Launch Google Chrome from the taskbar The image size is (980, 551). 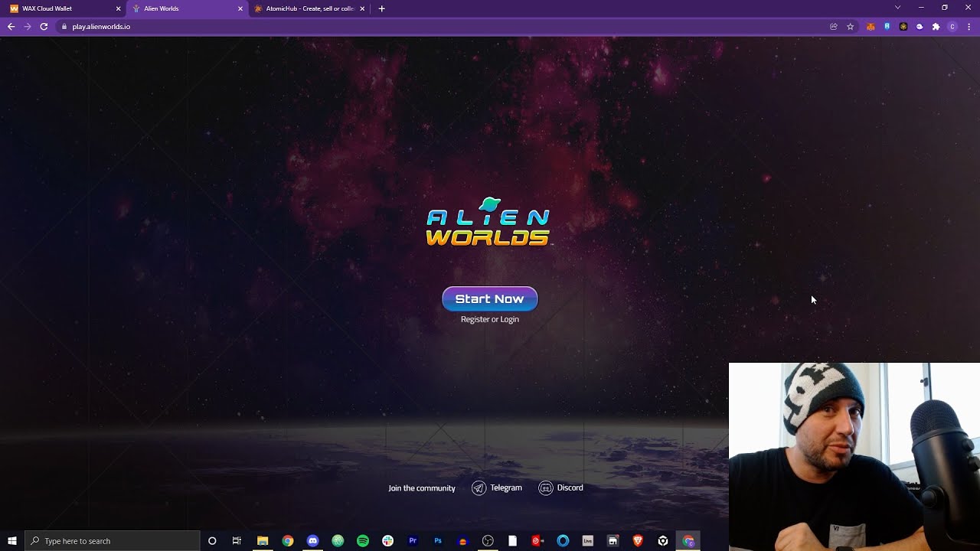point(287,541)
